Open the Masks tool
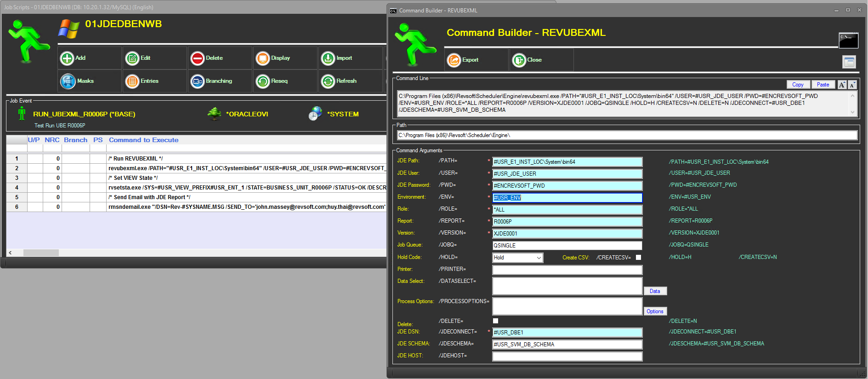 pyautogui.click(x=90, y=81)
